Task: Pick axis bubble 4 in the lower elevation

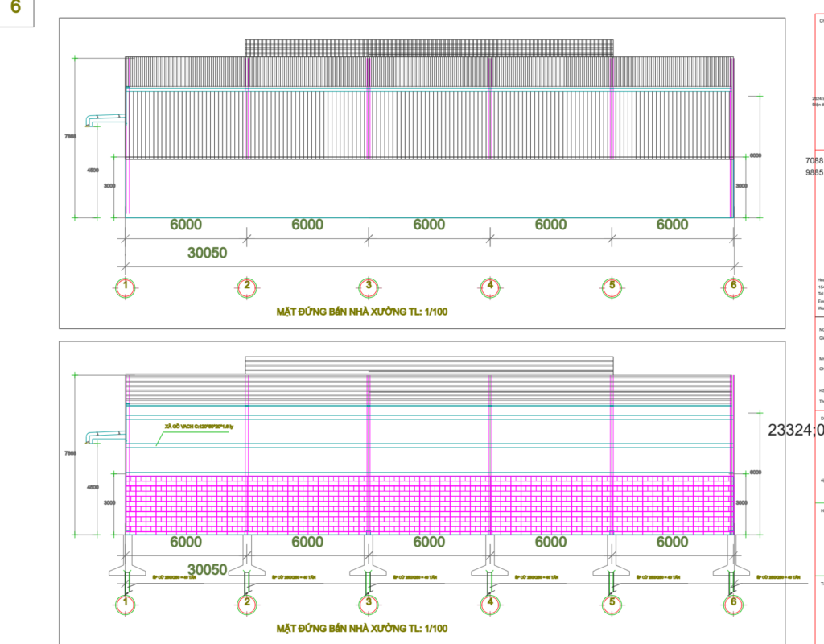Action: pos(490,604)
